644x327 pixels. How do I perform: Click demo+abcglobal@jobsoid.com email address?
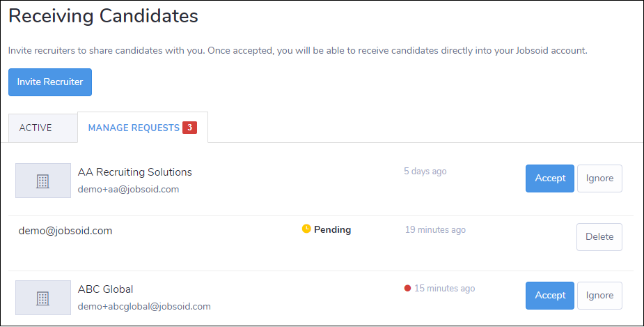coord(144,306)
